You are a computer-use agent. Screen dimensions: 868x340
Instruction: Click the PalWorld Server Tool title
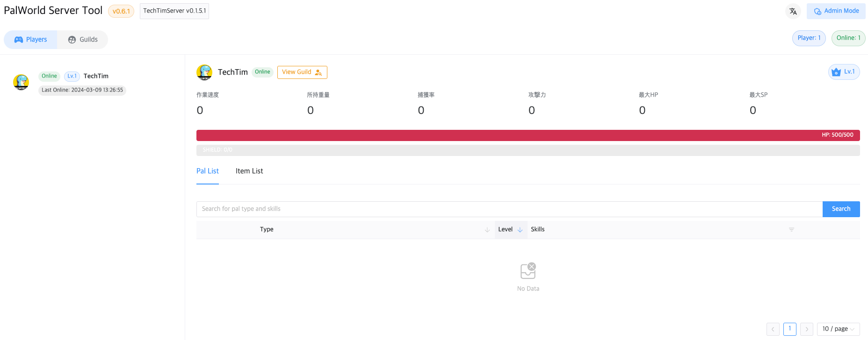point(53,11)
